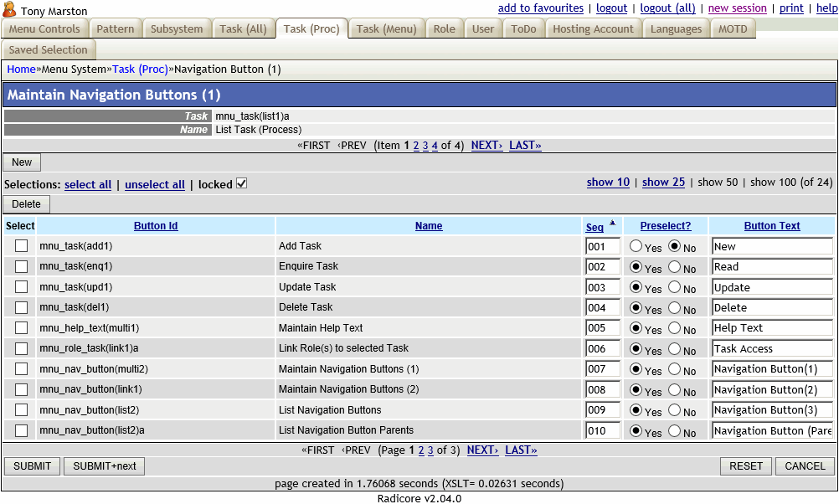Show 25 items per page
The image size is (839, 504).
coord(663,182)
